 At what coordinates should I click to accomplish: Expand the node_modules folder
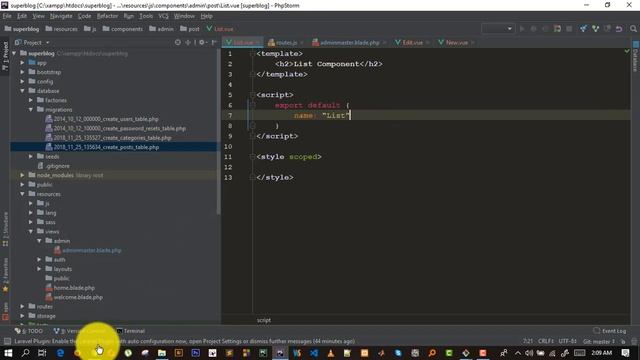pos(22,175)
